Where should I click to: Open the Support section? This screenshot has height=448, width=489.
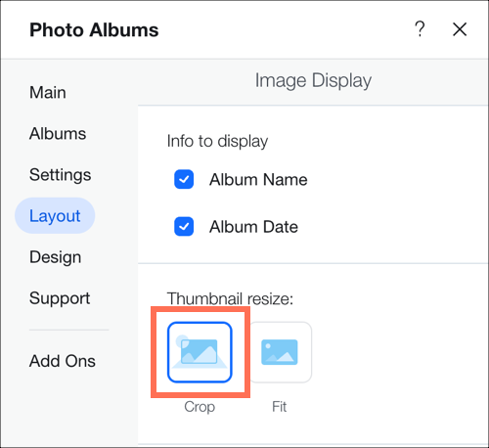[x=60, y=298]
